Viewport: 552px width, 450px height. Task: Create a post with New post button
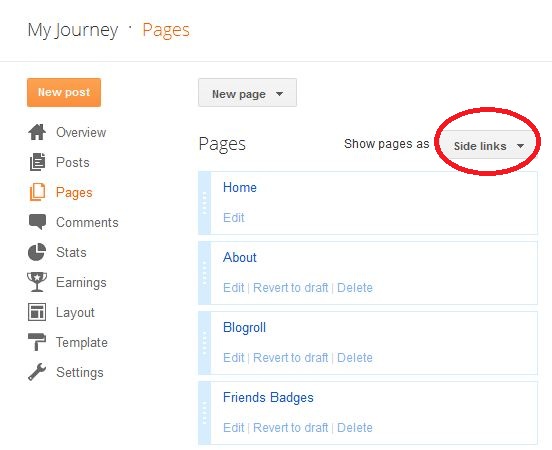(x=64, y=92)
